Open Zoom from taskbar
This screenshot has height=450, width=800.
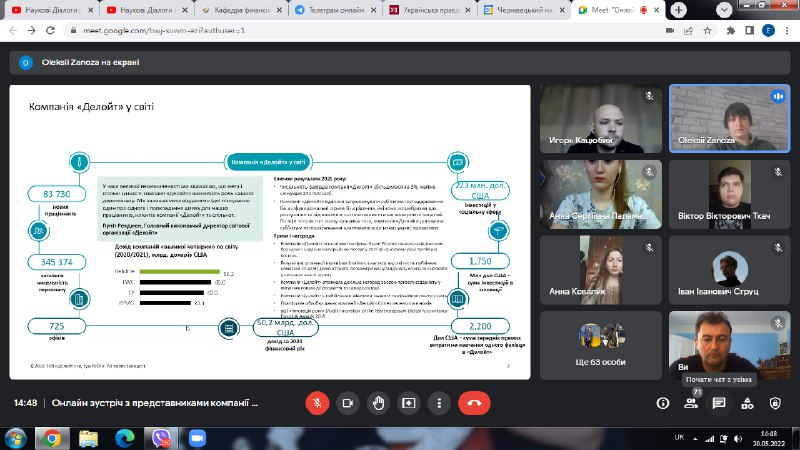pos(197,438)
